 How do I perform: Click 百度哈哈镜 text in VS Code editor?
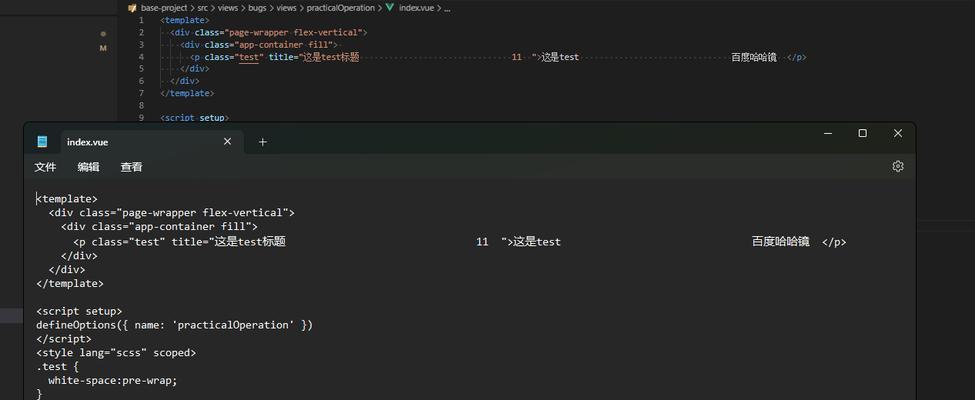754,57
